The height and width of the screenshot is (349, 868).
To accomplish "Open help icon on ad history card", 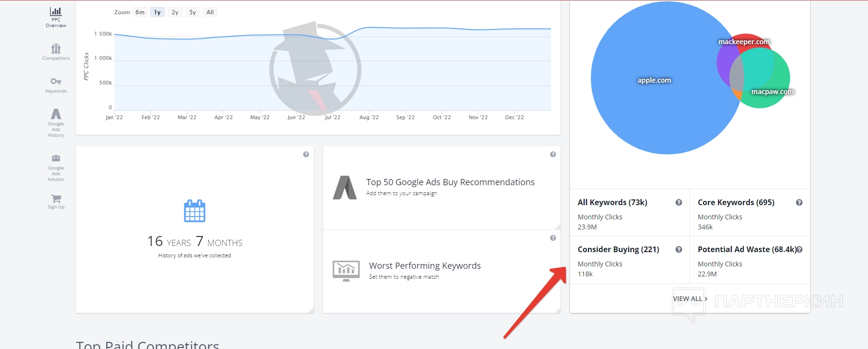I will tap(306, 154).
